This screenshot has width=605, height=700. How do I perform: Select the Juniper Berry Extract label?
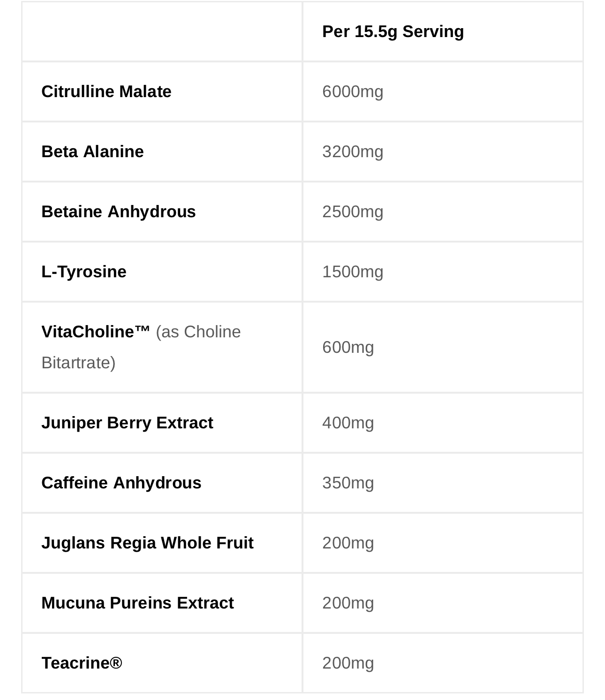(x=127, y=423)
